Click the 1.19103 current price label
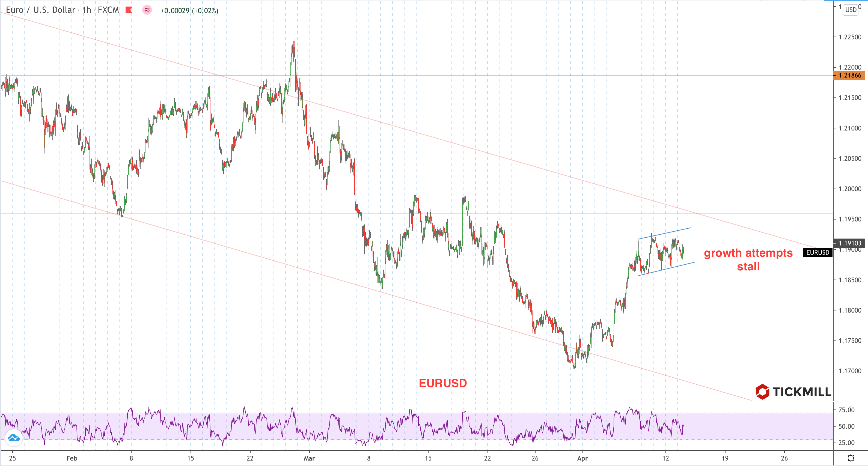868x466 pixels. pos(849,243)
